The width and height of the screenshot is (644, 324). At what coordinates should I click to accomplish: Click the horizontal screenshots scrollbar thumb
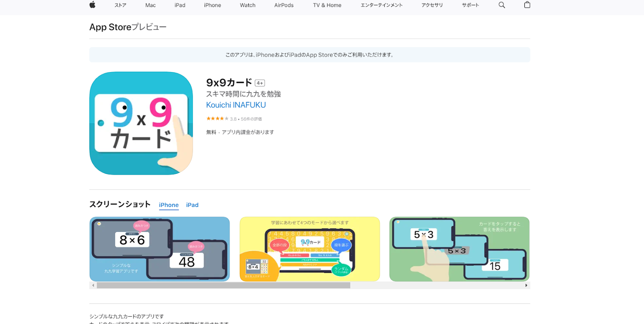pyautogui.click(x=223, y=285)
